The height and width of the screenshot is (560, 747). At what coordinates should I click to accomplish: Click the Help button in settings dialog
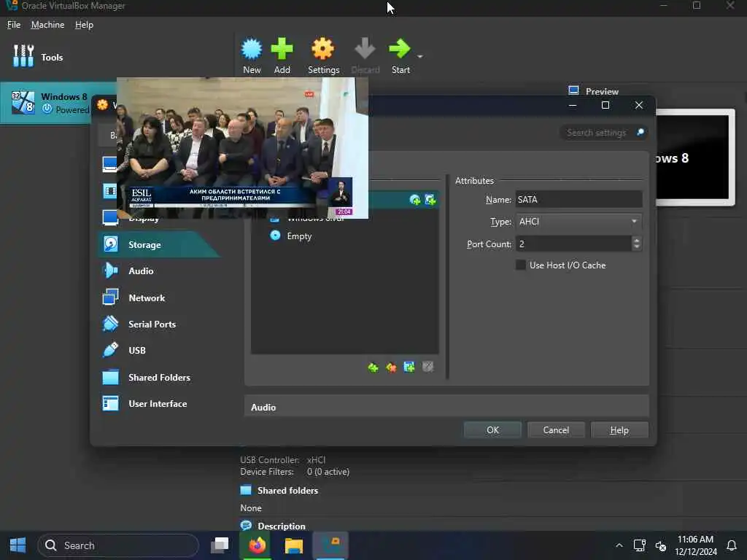pos(619,430)
